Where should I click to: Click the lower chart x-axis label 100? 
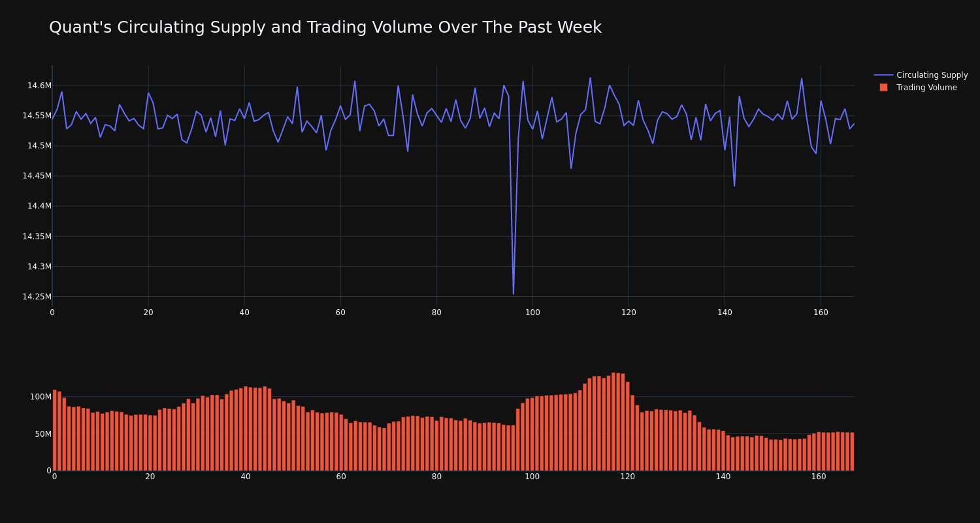click(532, 477)
